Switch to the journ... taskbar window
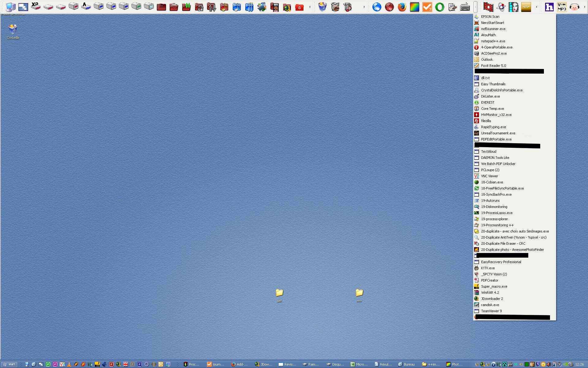Viewport: 588px width, 368px height. tap(216, 364)
